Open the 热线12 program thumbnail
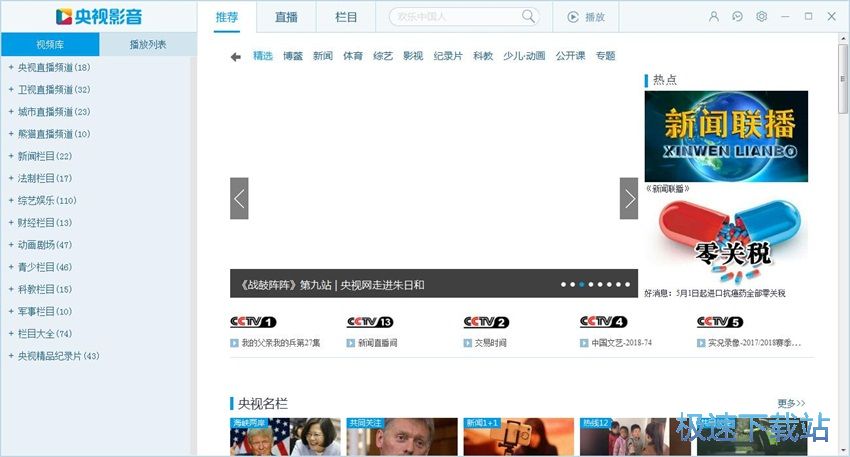 (x=635, y=436)
